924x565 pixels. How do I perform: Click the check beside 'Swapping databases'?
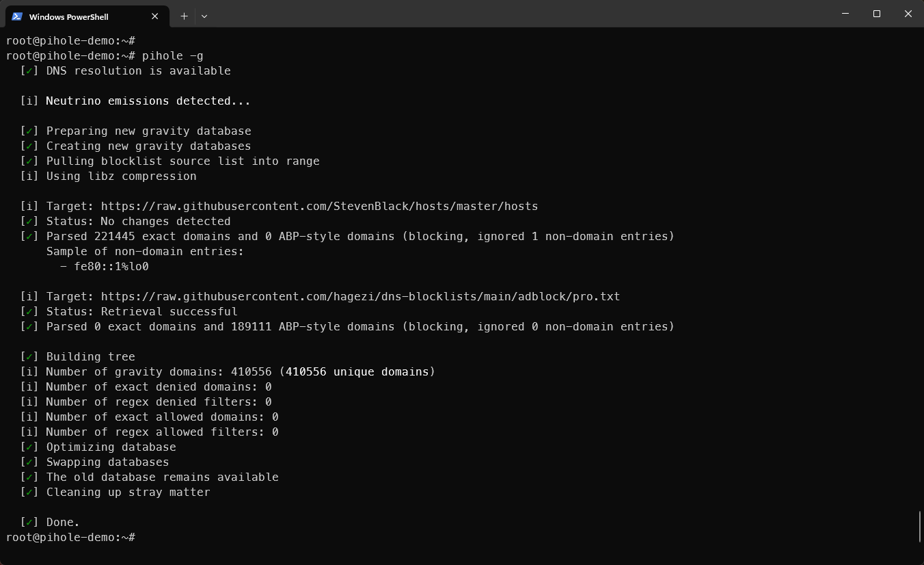click(29, 462)
